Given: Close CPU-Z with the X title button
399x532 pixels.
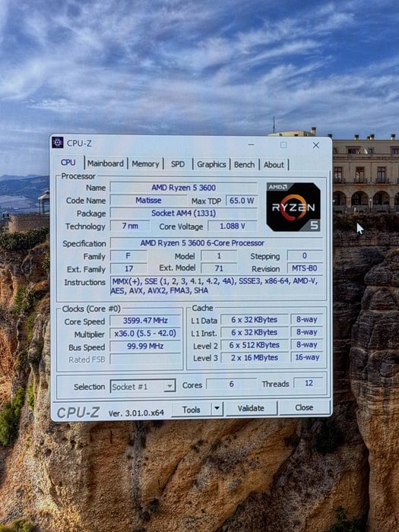Looking at the screenshot, I should click(316, 145).
